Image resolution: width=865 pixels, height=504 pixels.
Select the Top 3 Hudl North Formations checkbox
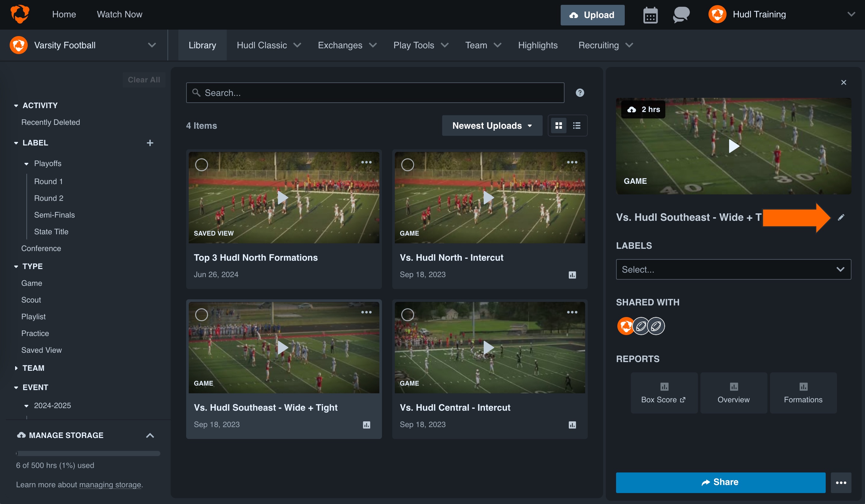tap(202, 165)
